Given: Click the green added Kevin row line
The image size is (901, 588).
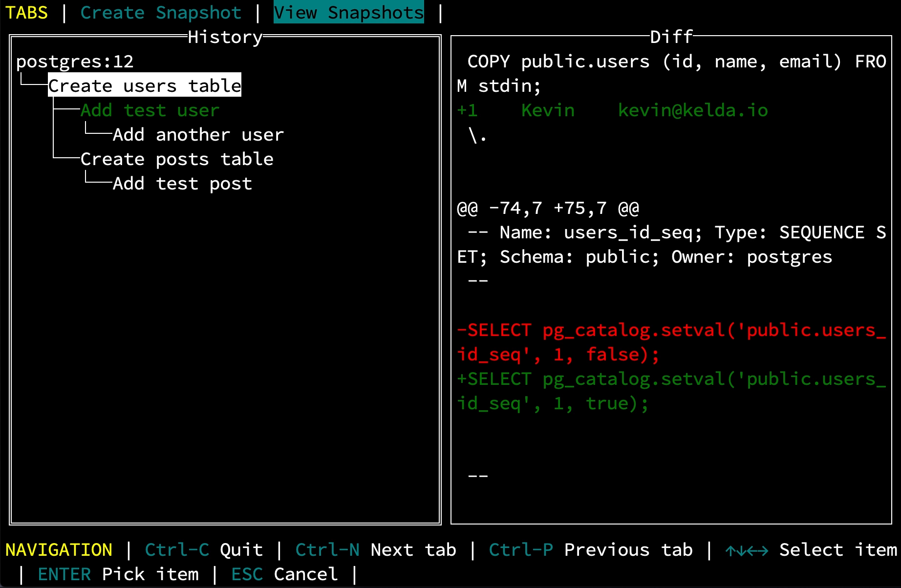Looking at the screenshot, I should point(612,110).
